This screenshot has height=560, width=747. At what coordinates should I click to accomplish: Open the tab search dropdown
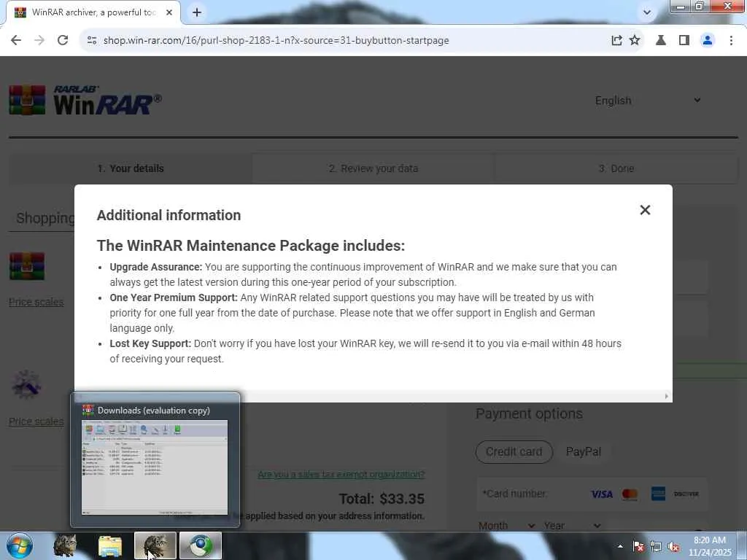(646, 12)
